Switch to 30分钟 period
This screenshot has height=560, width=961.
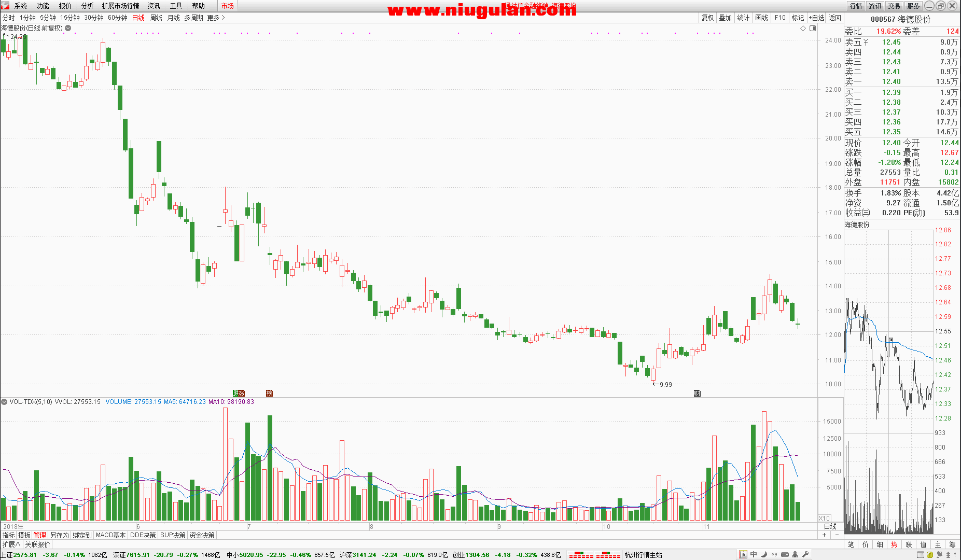(x=94, y=18)
